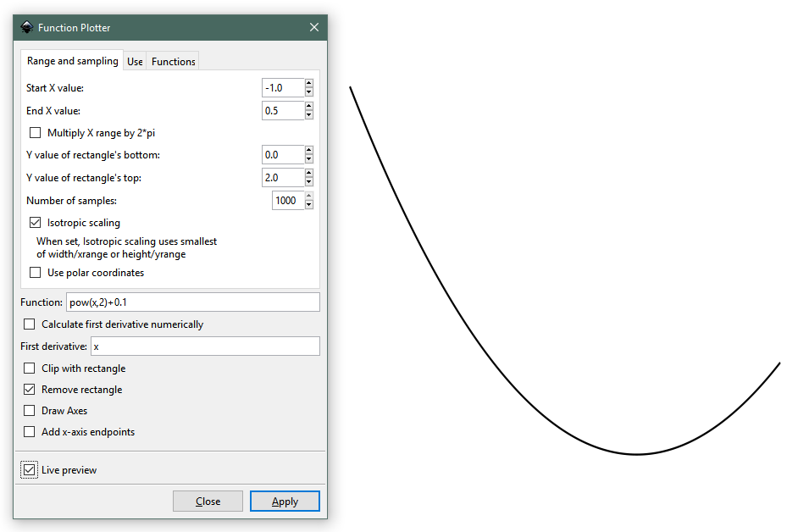Switch to the Functions tab
This screenshot has width=798, height=532.
(x=172, y=60)
